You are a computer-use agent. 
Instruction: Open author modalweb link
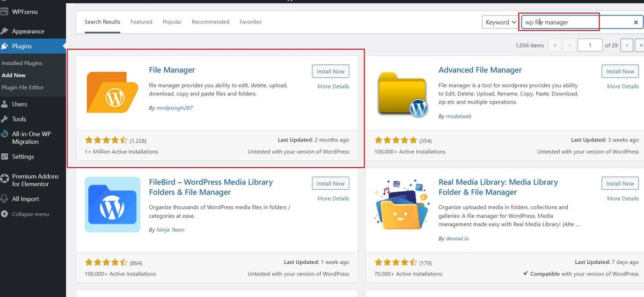(458, 116)
